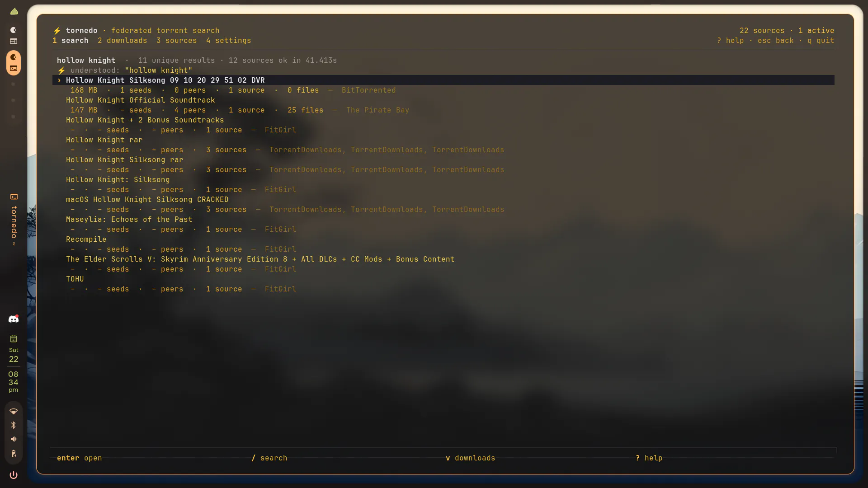Click the hollow knight search query
This screenshot has height=488, width=868.
(86, 61)
